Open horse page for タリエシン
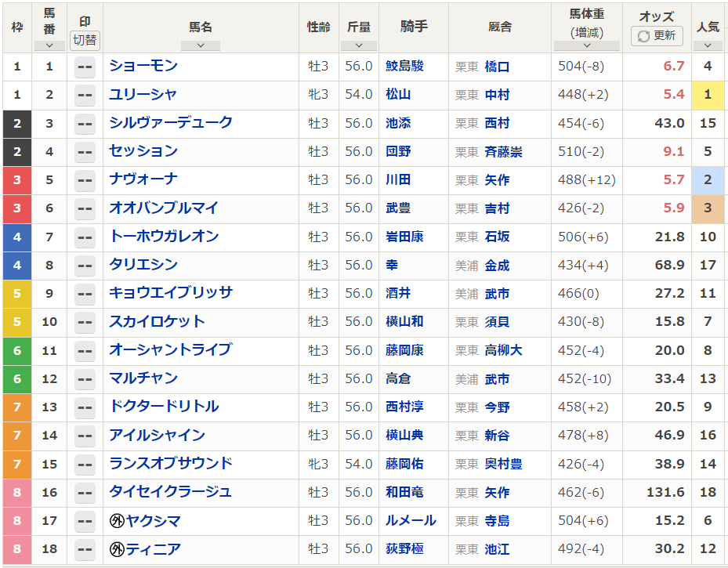Screen dimensions: 728x568 click(x=143, y=265)
